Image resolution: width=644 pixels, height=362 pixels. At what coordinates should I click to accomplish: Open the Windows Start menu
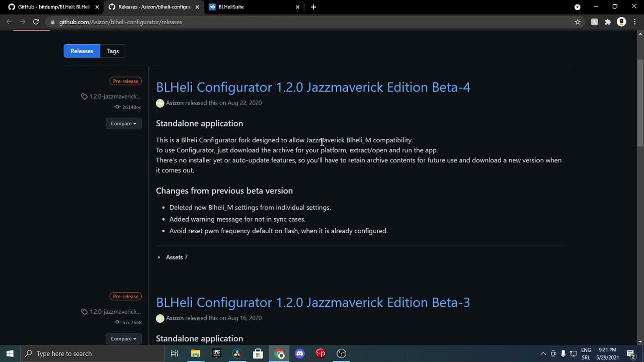10,353
